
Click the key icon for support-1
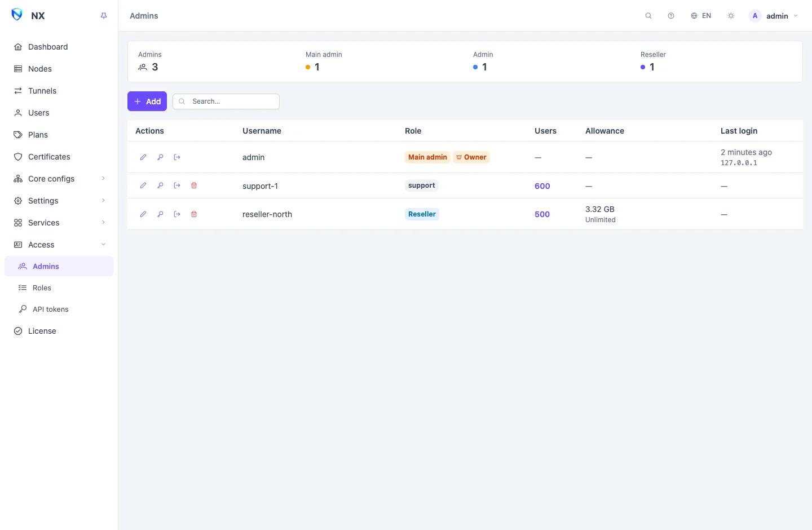(160, 185)
